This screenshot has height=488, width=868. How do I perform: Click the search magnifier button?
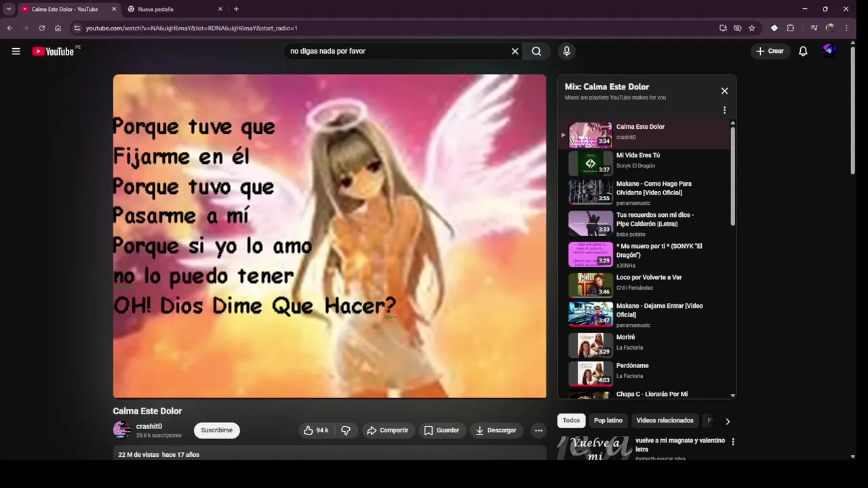[x=536, y=51]
